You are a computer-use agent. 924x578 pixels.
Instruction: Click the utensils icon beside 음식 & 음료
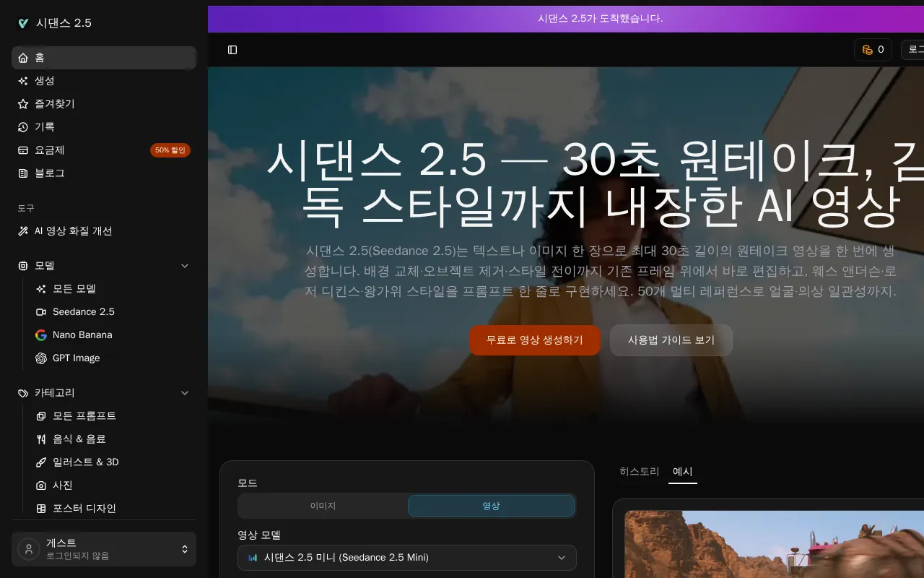(41, 439)
